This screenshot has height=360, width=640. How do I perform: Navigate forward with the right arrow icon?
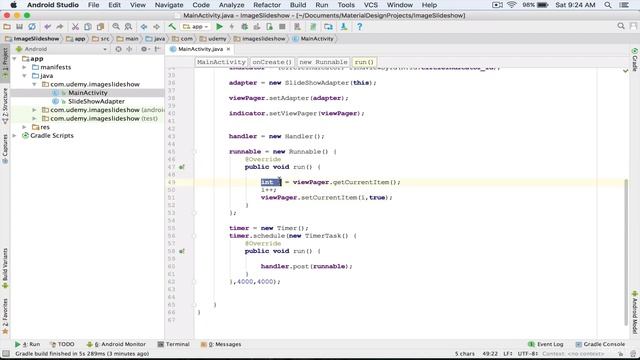point(156,27)
